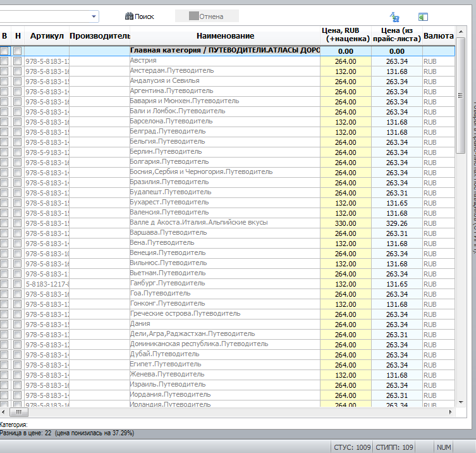The height and width of the screenshot is (453, 476).
Task: Click the Валюта column header
Action: [438, 36]
